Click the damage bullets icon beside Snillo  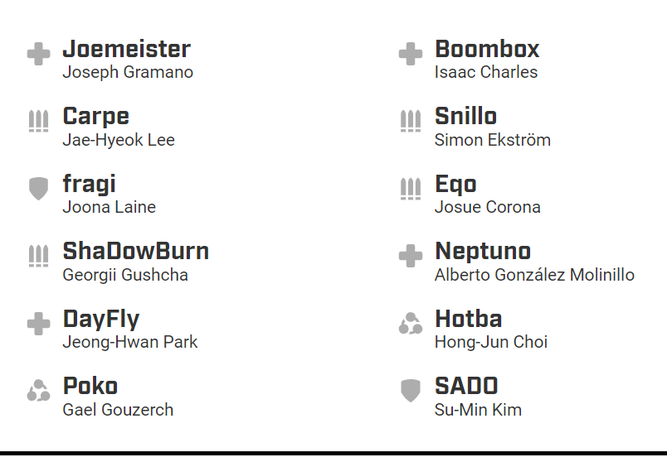coord(410,121)
